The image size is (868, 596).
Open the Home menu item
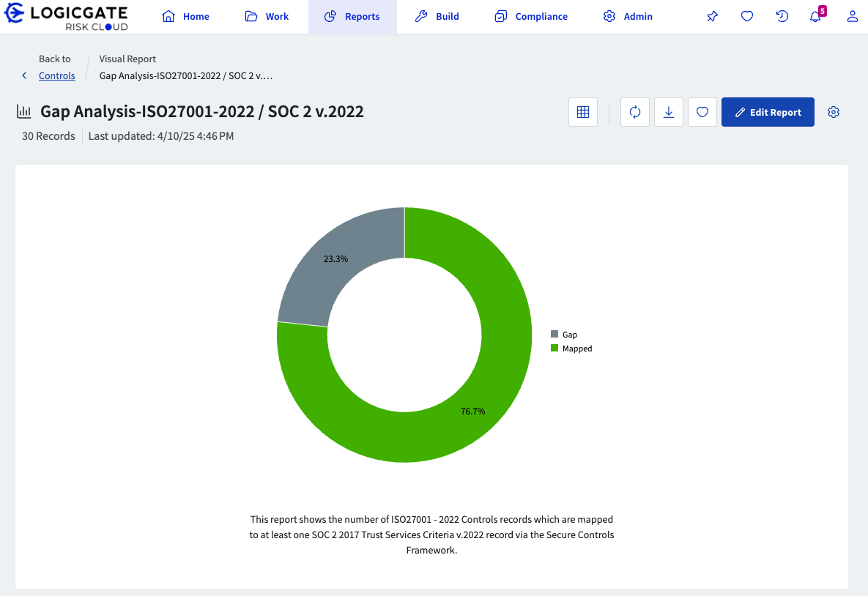point(185,17)
